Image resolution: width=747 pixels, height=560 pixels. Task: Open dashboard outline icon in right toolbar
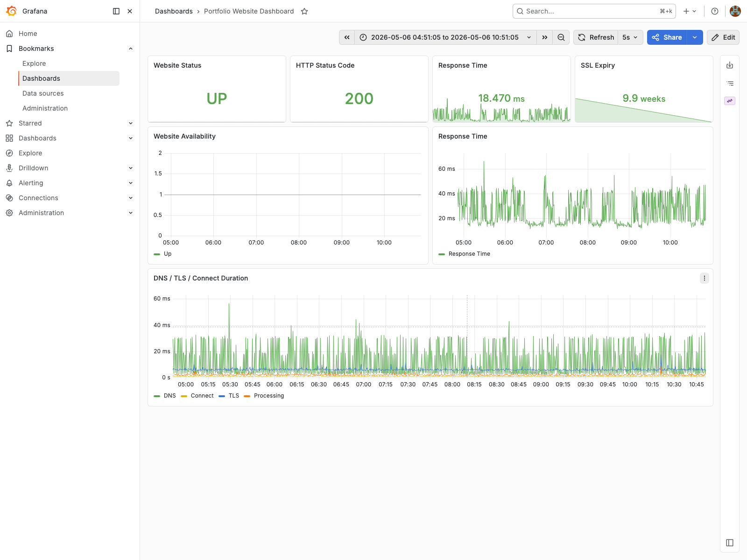[730, 84]
